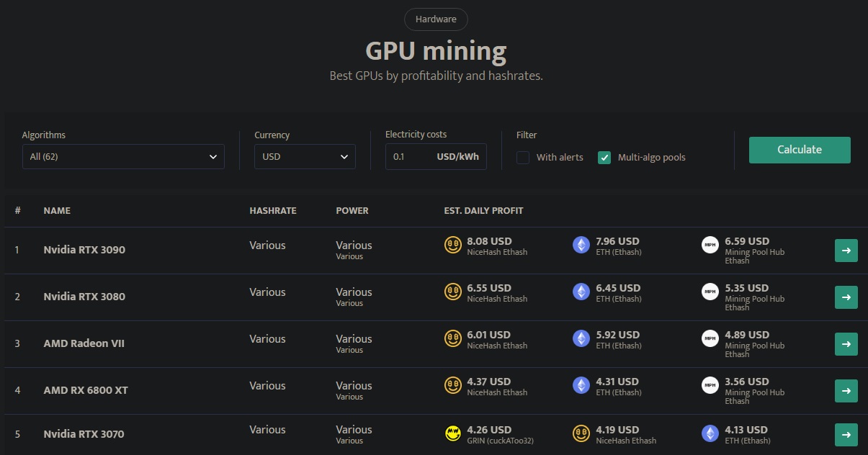Viewport: 868px width, 455px height.
Task: Select the Nvidia RTX 3080 name
Action: (x=84, y=297)
